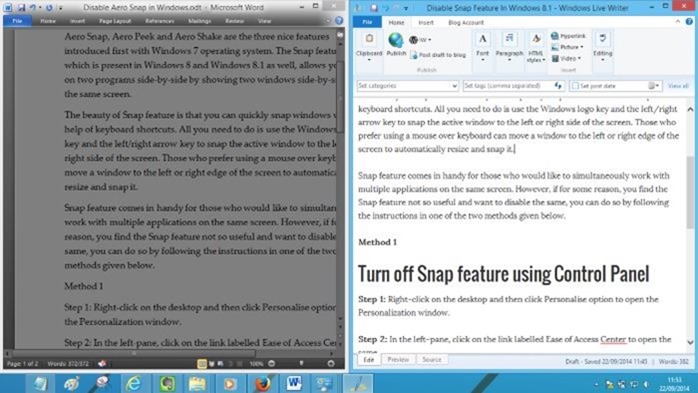Open the Word Mailings tab
The width and height of the screenshot is (698, 393).
point(199,21)
